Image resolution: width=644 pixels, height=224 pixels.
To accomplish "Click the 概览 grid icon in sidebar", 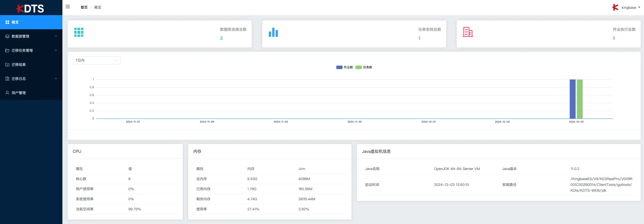I will pyautogui.click(x=7, y=22).
